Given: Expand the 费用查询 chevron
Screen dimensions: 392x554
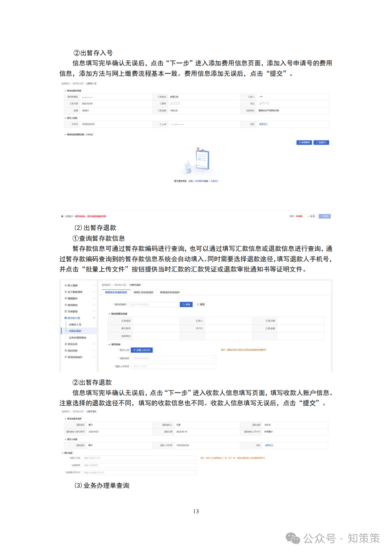Looking at the screenshot, I should pos(94,305).
